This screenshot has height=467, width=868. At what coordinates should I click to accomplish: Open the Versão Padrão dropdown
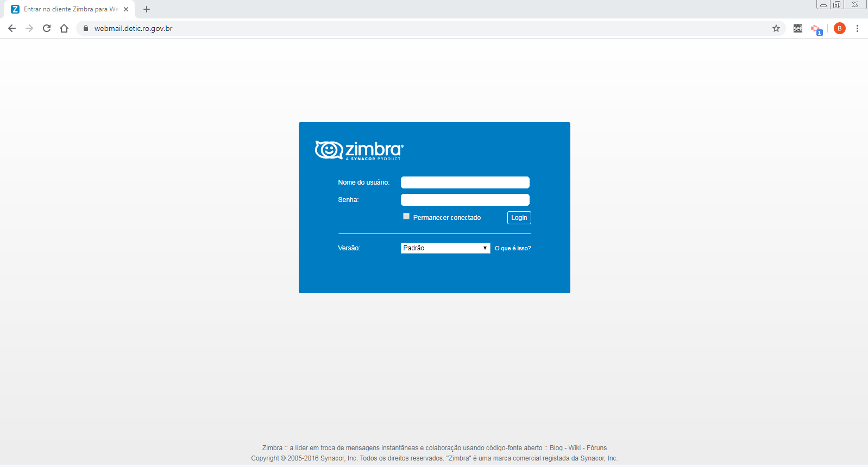445,248
